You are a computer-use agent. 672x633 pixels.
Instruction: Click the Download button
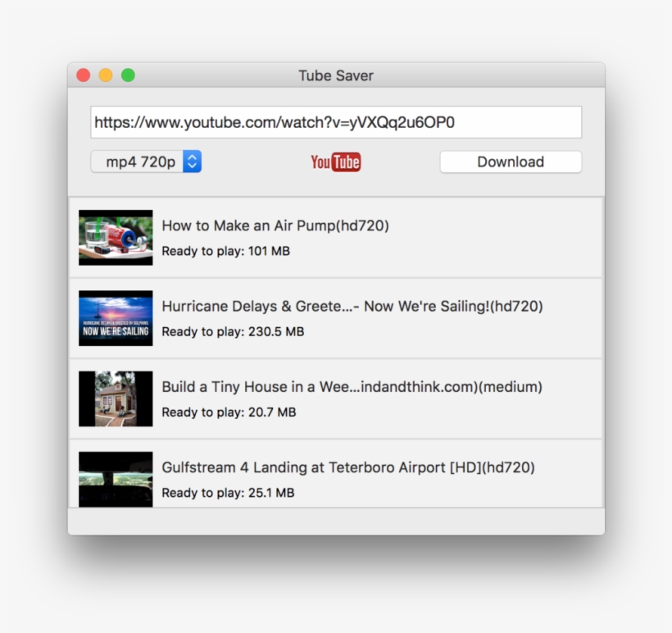click(x=511, y=162)
